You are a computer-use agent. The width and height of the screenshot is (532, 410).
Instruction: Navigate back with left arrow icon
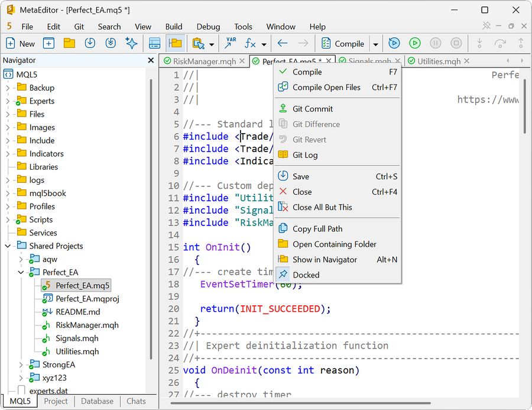click(283, 43)
